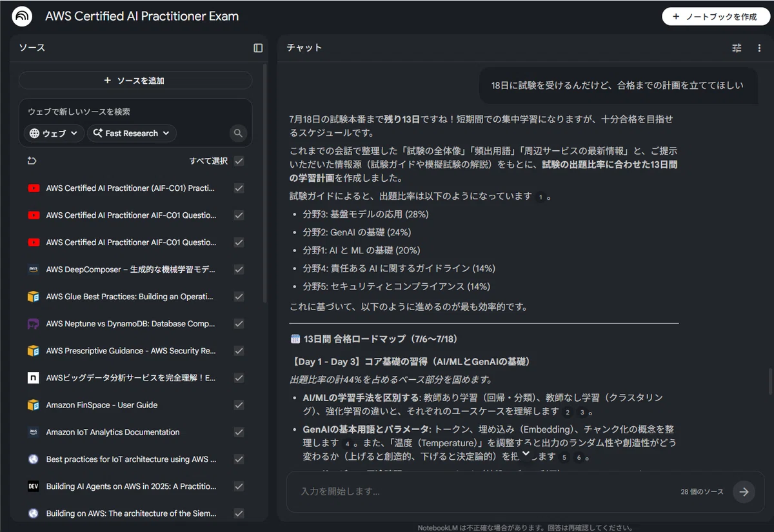
Task: Uncheck AWS Neptune vs DynamoDB checkbox
Action: click(239, 324)
